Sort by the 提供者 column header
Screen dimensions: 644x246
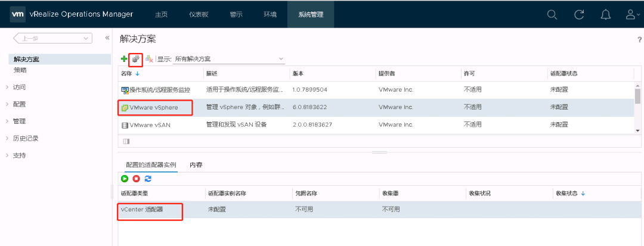[417, 73]
